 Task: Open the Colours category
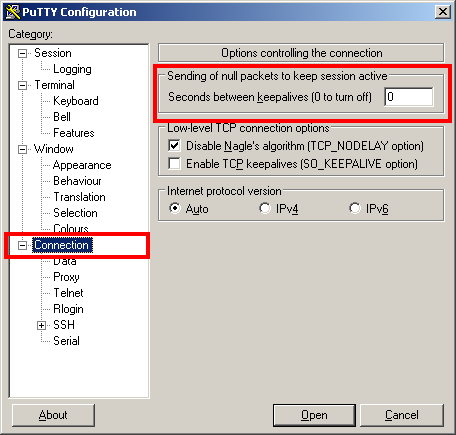[x=71, y=228]
